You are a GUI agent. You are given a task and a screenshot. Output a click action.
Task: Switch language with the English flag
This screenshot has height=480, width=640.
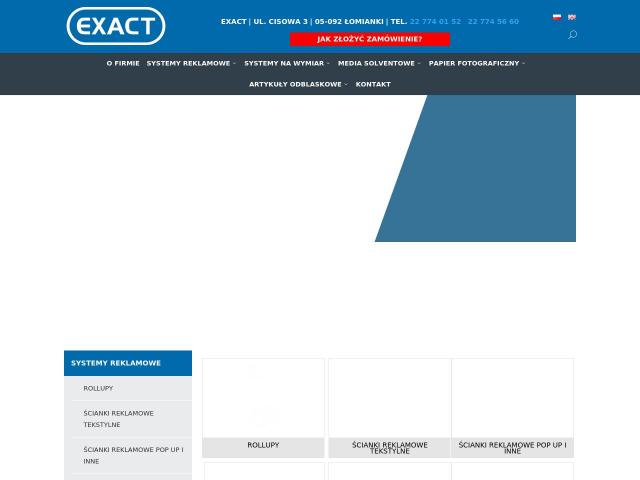tap(572, 17)
